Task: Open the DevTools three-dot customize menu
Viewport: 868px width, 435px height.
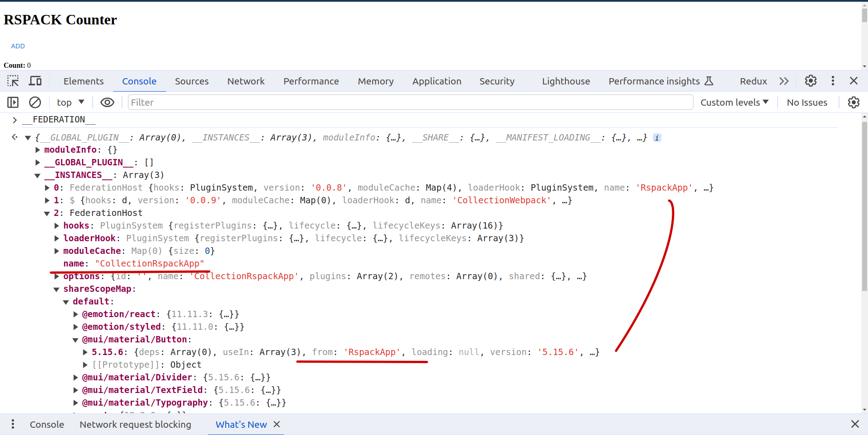Action: coord(833,81)
